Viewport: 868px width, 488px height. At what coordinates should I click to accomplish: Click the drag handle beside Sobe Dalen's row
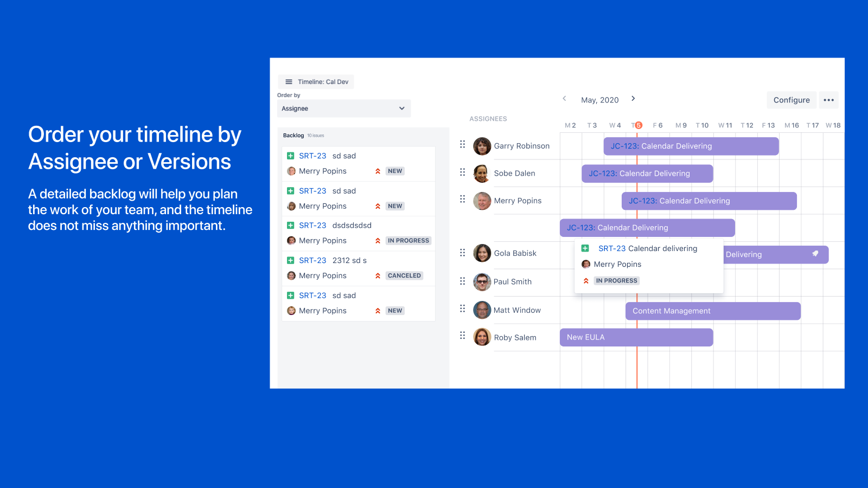point(462,172)
